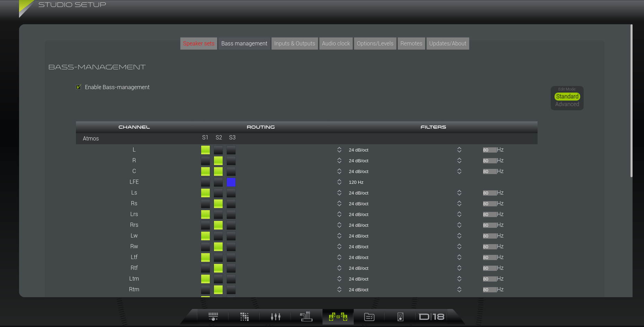Click the 80 Hz frequency field for Rw
Screen dimensions: 644x327
click(x=489, y=247)
